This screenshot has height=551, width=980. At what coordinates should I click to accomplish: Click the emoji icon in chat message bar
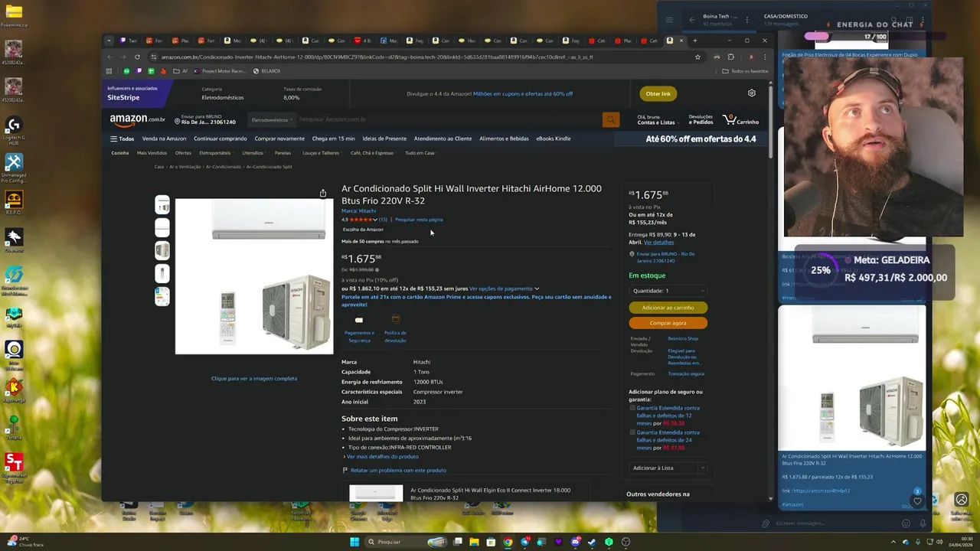point(906,523)
